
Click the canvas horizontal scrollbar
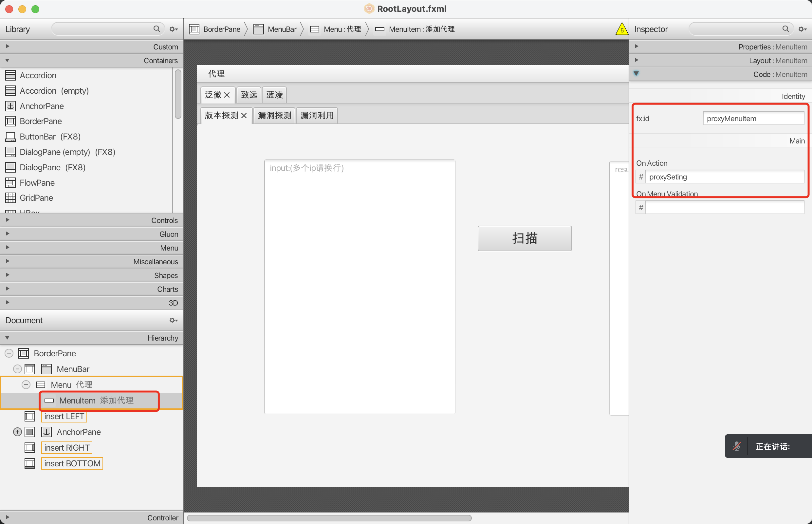click(x=329, y=518)
